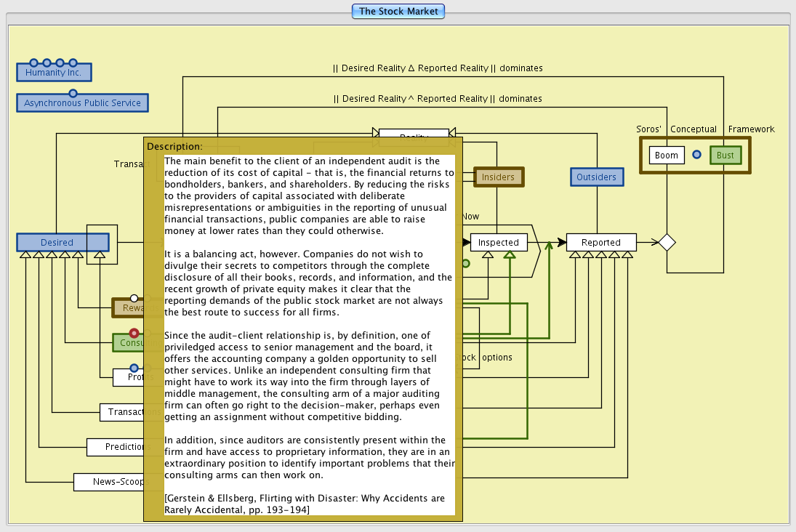Select the News-Scoops node
Screen dimensions: 796x532
coord(109,482)
